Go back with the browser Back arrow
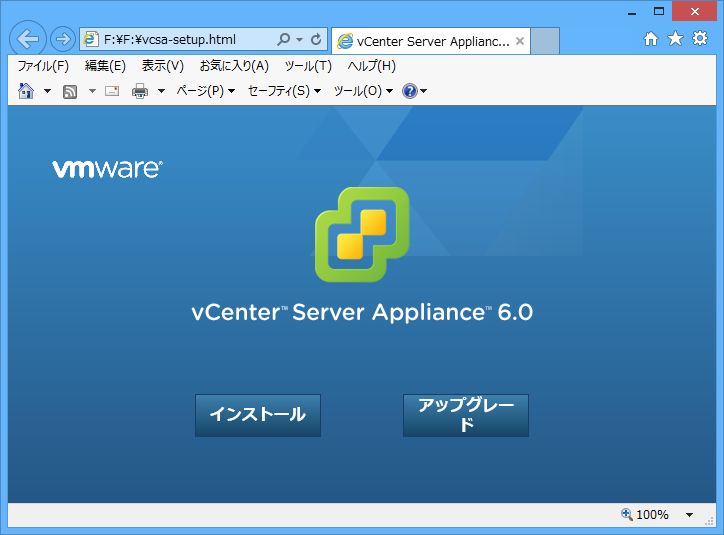This screenshot has width=724, height=535. (x=28, y=39)
